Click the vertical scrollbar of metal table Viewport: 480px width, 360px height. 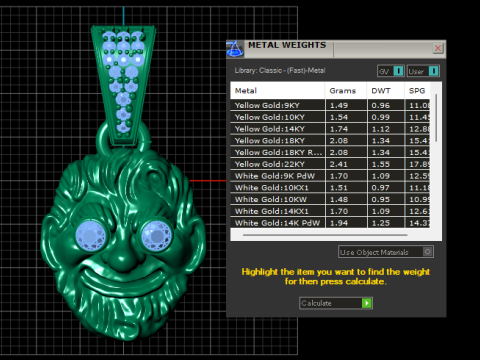[436, 118]
